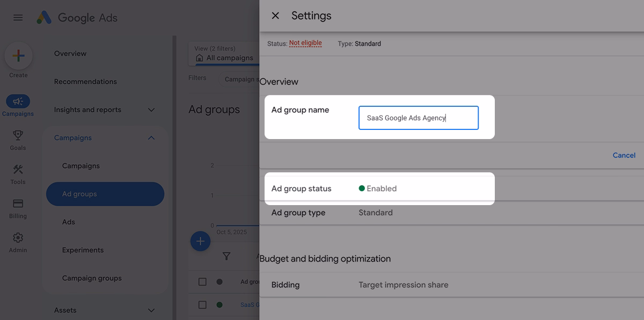The width and height of the screenshot is (644, 320).
Task: Click the 'Oct 5, 2025' chart date label
Action: [x=232, y=232]
